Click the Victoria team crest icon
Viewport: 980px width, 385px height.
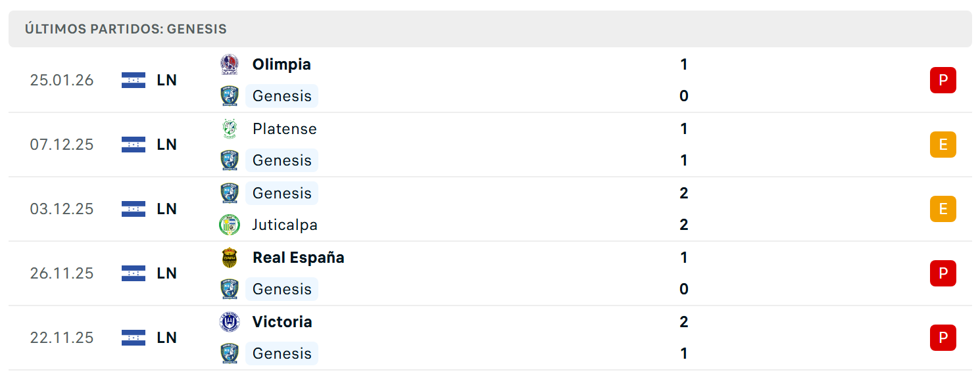229,322
